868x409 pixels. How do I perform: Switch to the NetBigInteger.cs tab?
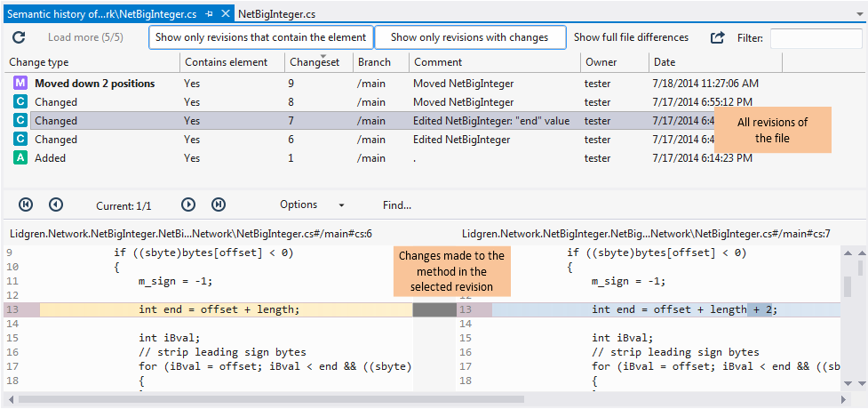click(276, 15)
